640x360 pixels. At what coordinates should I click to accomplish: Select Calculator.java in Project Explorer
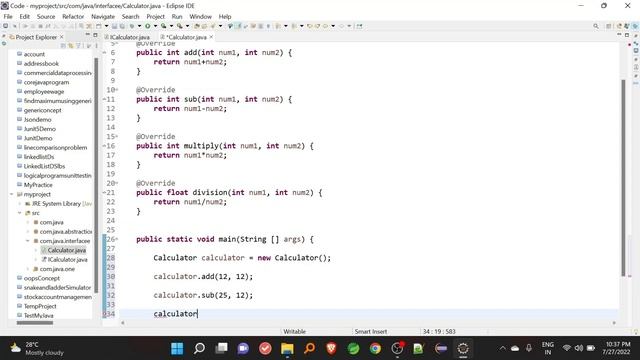67,250
